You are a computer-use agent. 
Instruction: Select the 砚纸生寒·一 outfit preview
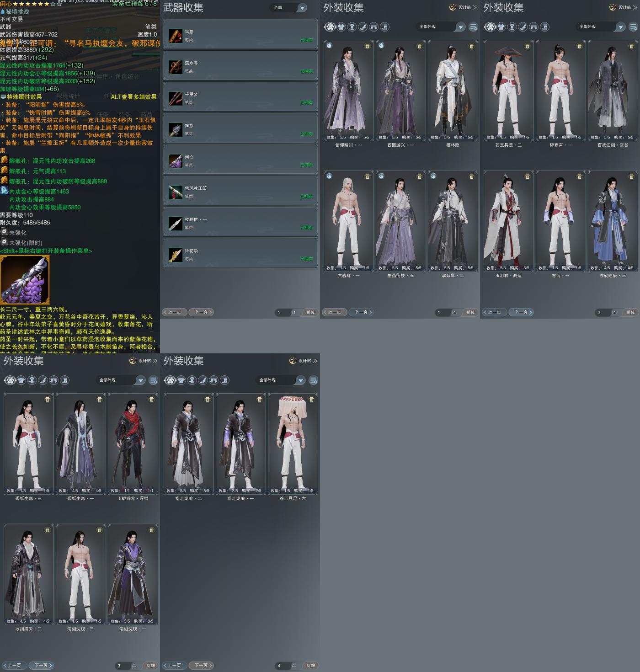pos(81,444)
